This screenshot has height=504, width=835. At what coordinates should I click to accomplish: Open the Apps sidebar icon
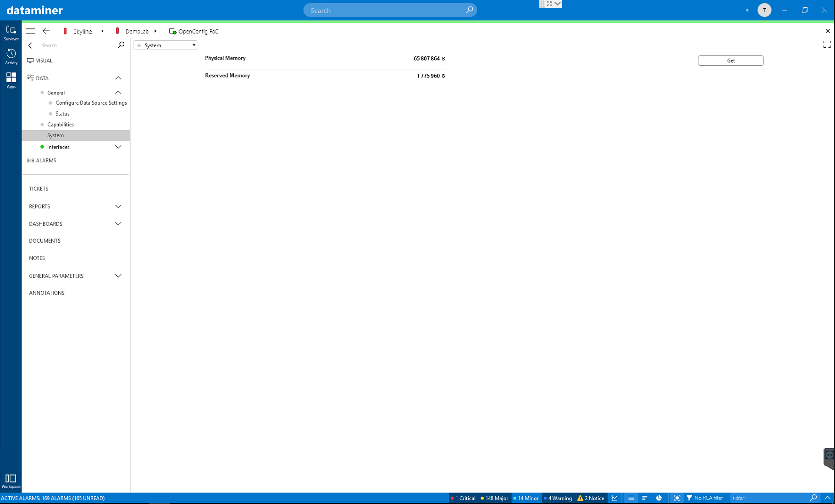[x=11, y=80]
